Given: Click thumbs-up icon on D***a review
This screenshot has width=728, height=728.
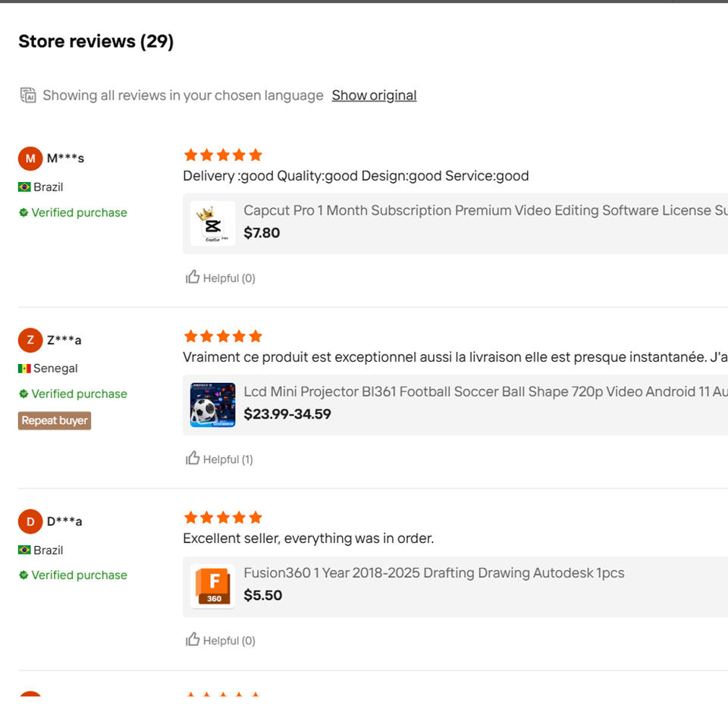Looking at the screenshot, I should (x=193, y=640).
